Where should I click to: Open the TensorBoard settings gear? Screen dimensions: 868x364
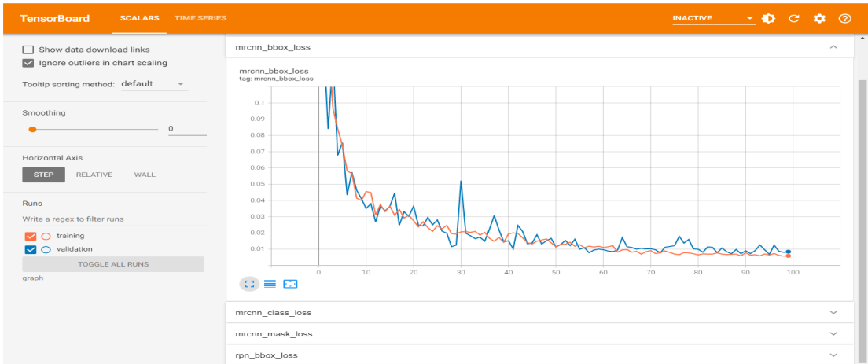click(819, 18)
